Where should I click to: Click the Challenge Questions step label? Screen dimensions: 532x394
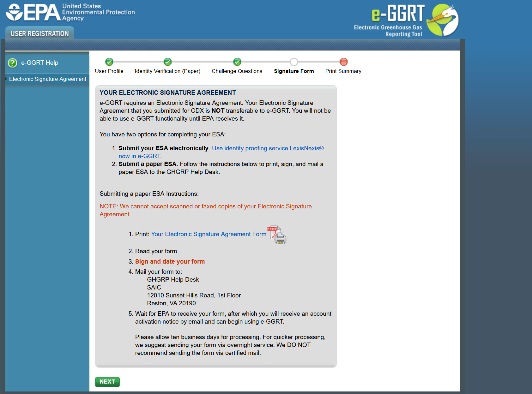237,71
